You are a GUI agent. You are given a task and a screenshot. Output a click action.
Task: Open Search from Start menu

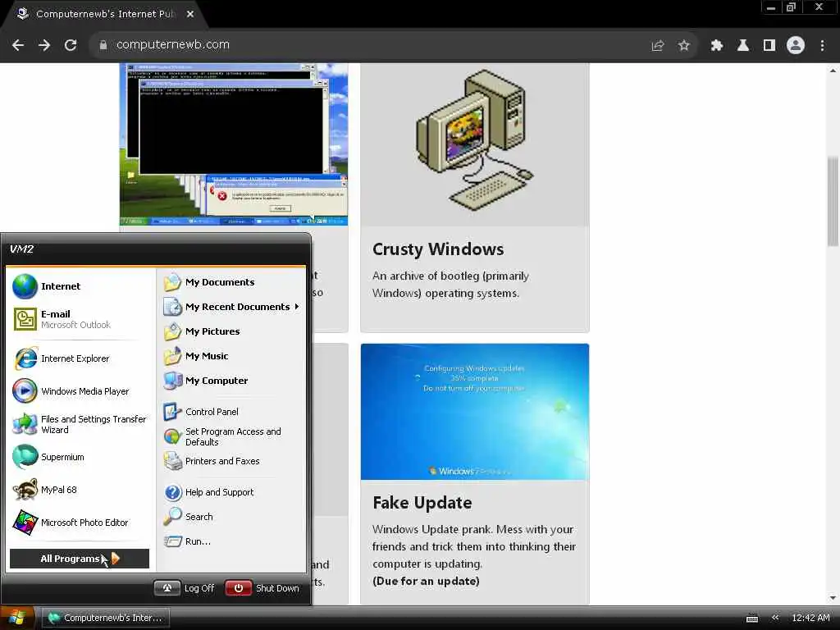[189, 517]
